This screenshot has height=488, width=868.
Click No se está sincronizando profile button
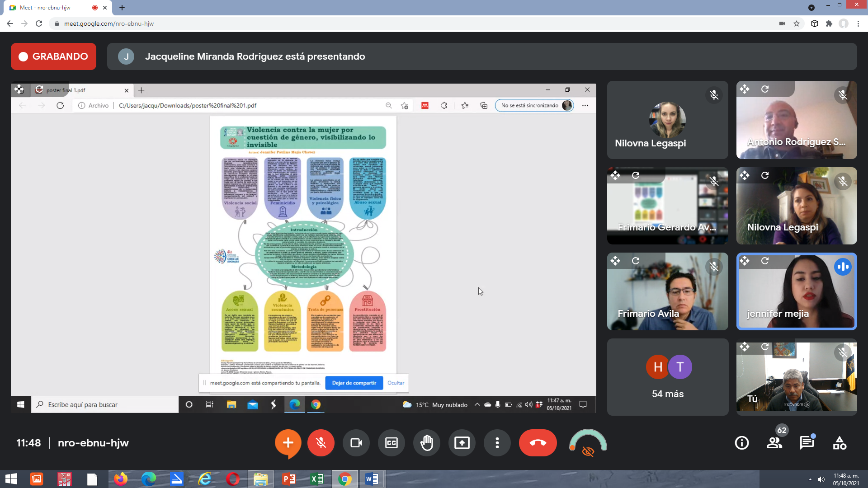point(535,105)
